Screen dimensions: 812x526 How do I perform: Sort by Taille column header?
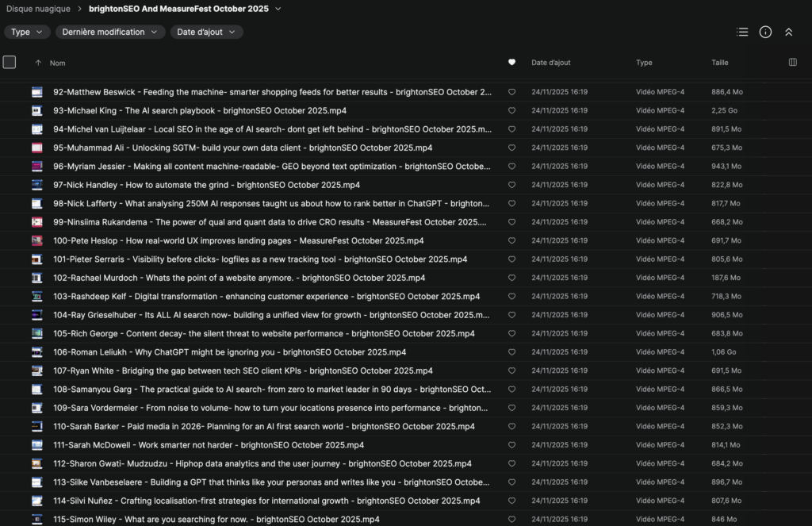pyautogui.click(x=719, y=63)
